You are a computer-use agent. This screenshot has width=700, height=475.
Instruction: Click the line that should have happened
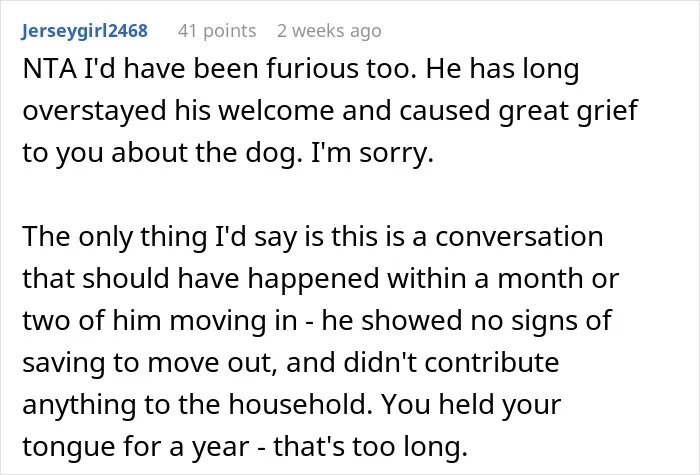pyautogui.click(x=321, y=279)
